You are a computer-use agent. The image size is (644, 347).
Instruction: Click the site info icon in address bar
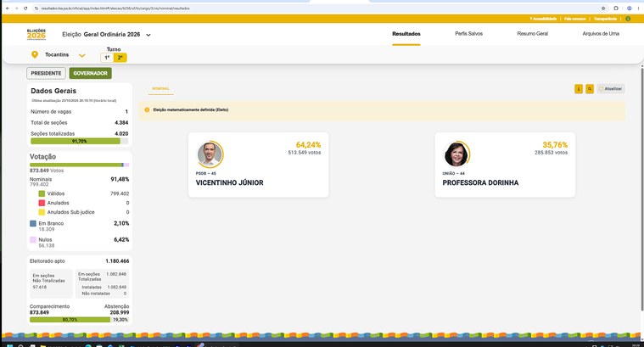coord(36,8)
